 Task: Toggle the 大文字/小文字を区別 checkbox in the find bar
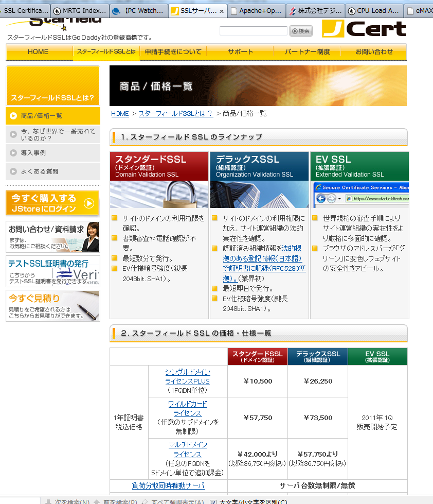pyautogui.click(x=213, y=502)
